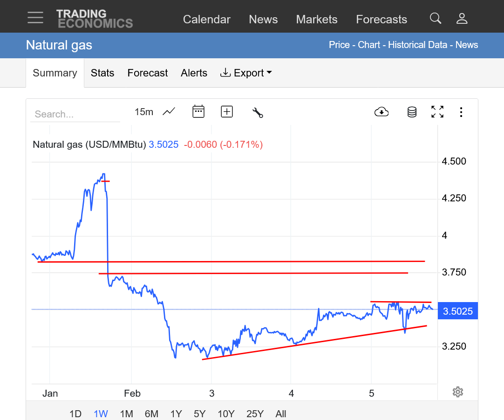Viewport: 504px width, 420px height.
Task: Switch to the Stats tab
Action: (x=102, y=73)
